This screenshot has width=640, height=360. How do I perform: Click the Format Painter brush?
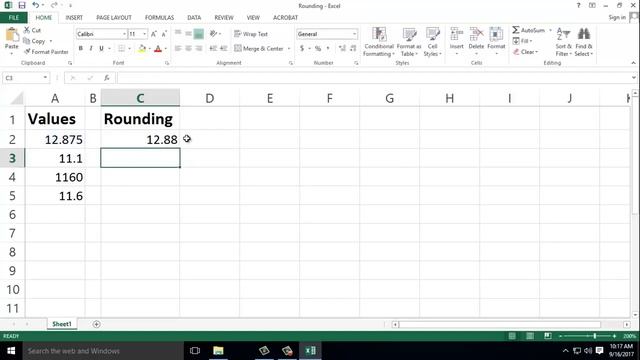click(x=27, y=52)
